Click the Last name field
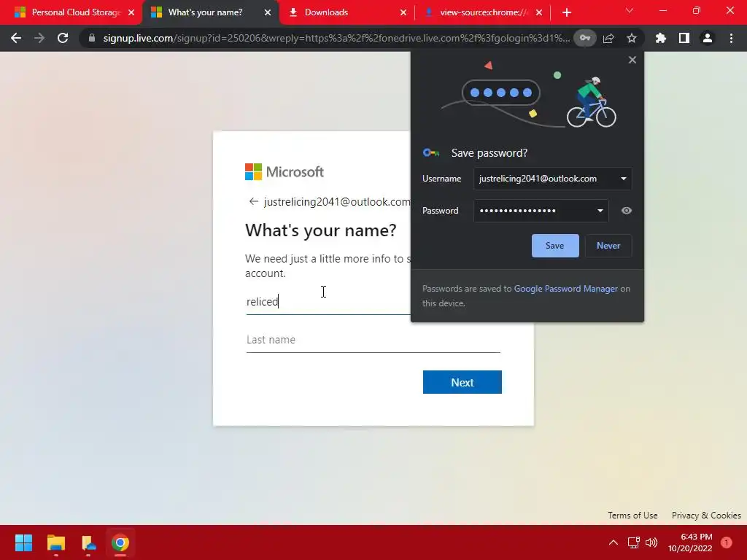The height and width of the screenshot is (560, 747). (373, 340)
